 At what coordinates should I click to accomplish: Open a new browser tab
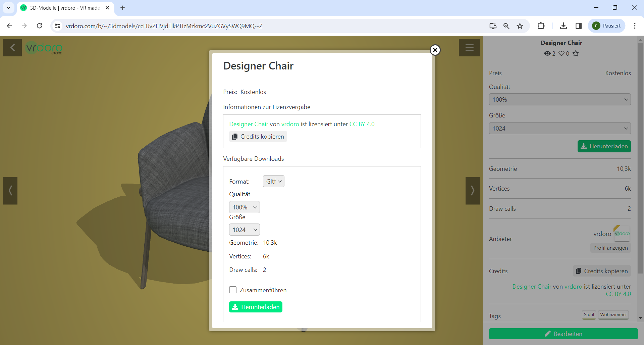click(x=123, y=8)
